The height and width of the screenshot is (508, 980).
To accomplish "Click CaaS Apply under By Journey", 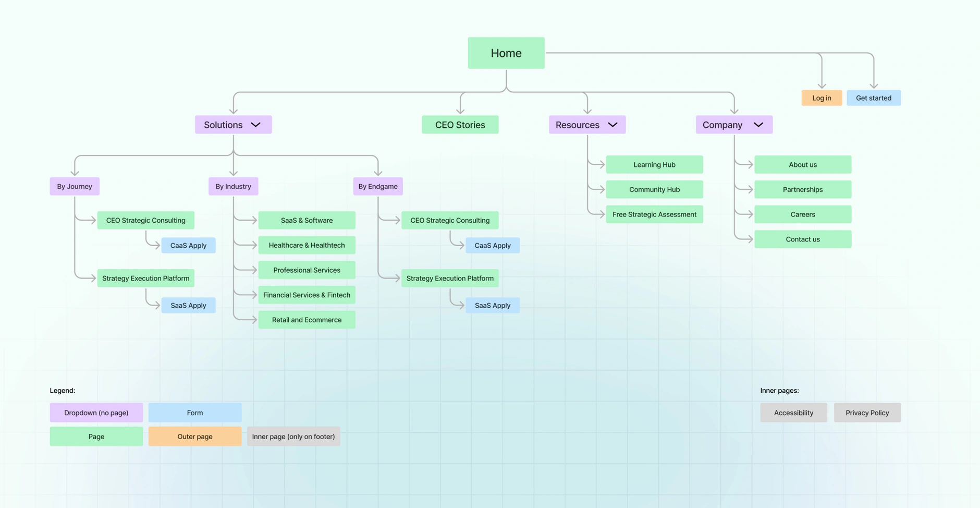I will 188,245.
